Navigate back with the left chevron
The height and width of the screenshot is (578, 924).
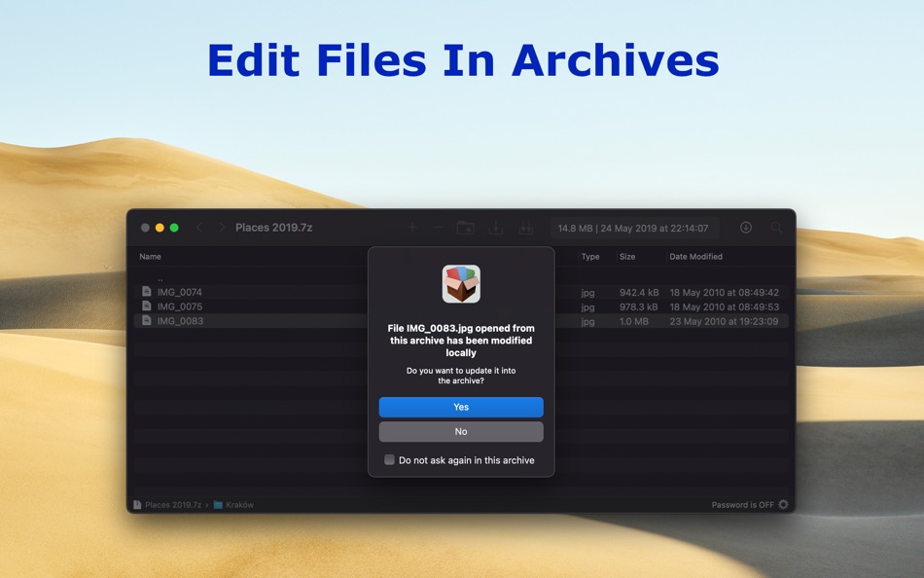click(199, 228)
